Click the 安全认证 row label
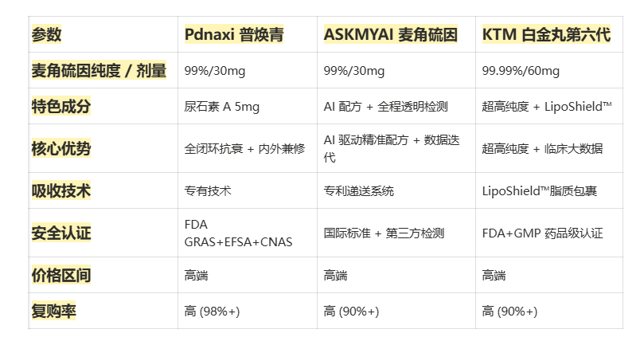 pos(61,233)
